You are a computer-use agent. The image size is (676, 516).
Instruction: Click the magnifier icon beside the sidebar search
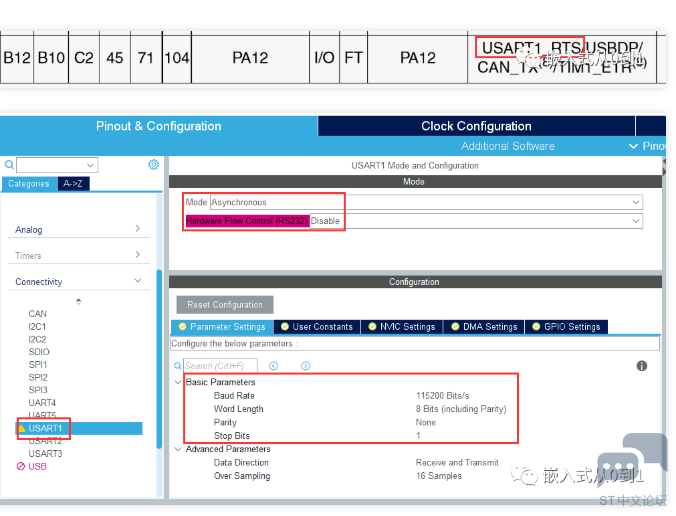point(9,165)
